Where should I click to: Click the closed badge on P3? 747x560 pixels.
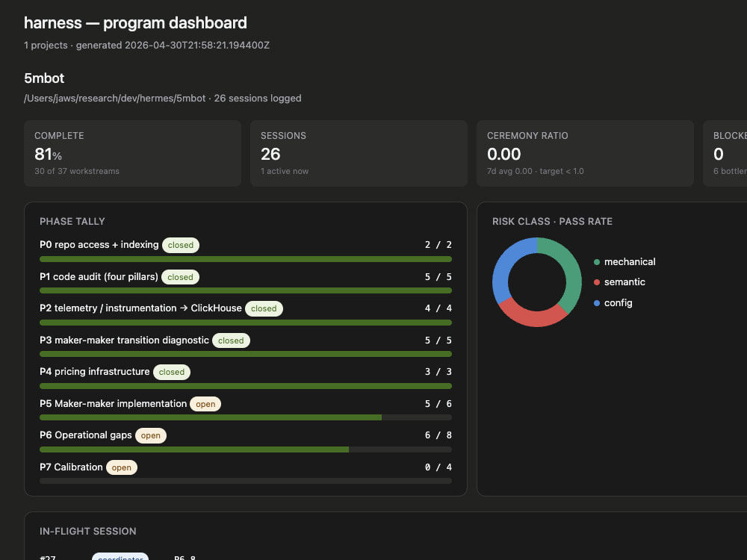231,340
